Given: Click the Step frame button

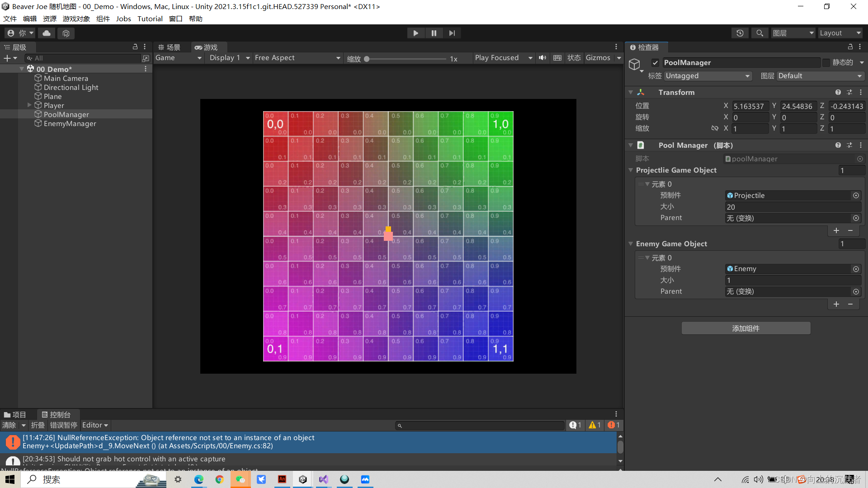Looking at the screenshot, I should tap(452, 33).
